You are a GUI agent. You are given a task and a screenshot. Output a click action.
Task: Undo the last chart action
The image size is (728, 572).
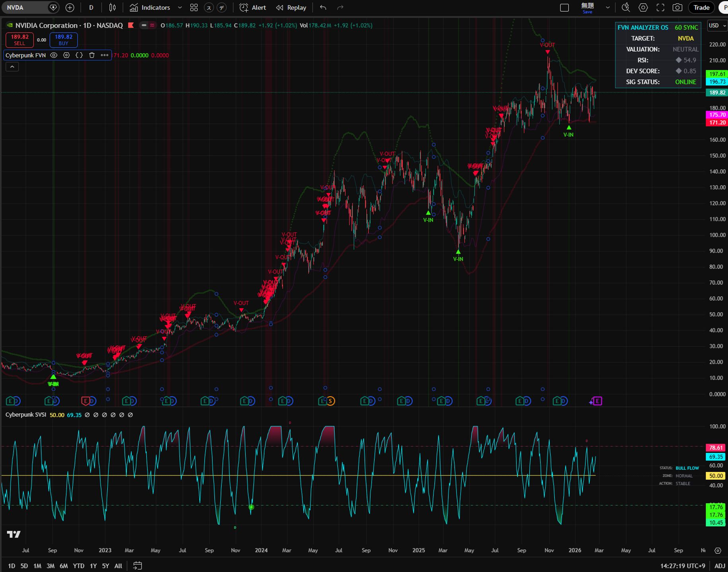point(323,8)
